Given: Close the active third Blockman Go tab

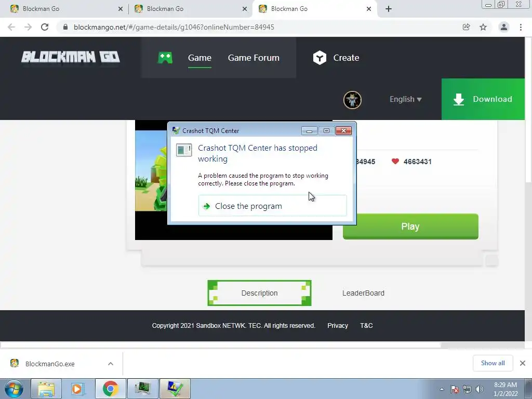Looking at the screenshot, I should [x=369, y=9].
